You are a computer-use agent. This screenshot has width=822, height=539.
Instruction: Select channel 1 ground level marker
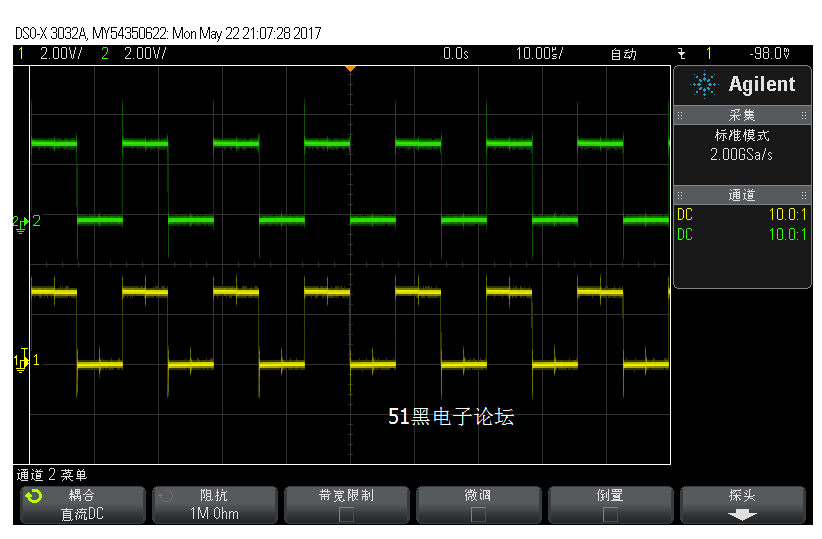pos(21,361)
